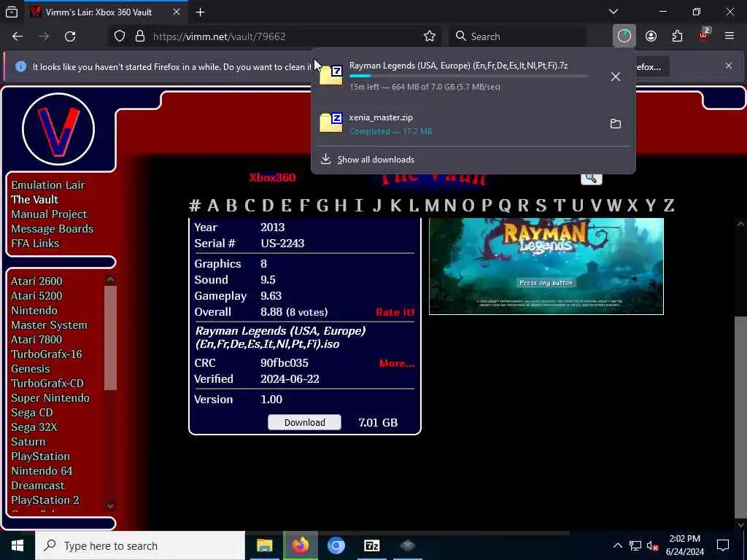Open the notification center icon

tap(723, 545)
